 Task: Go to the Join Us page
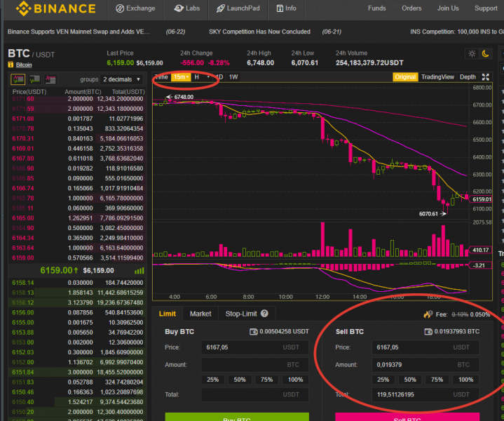(448, 8)
